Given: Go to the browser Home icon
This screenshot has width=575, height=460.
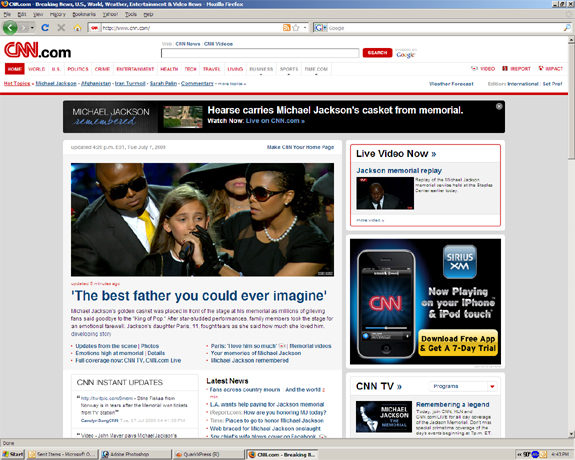Looking at the screenshot, I should (x=77, y=28).
